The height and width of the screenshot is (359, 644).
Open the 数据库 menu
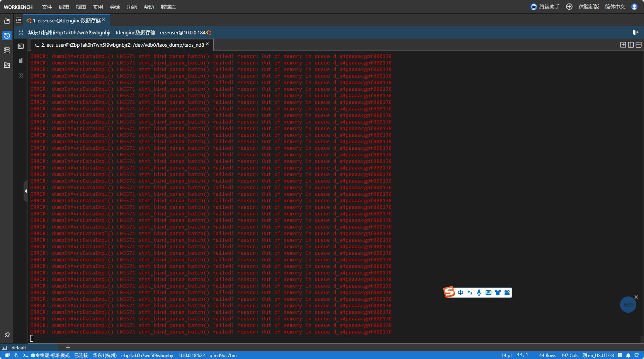[x=168, y=7]
